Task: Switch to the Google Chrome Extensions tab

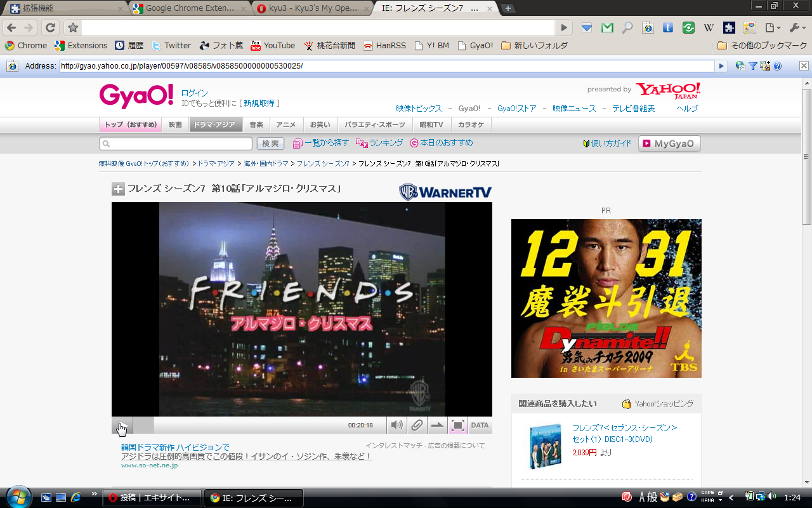Action: click(189, 8)
